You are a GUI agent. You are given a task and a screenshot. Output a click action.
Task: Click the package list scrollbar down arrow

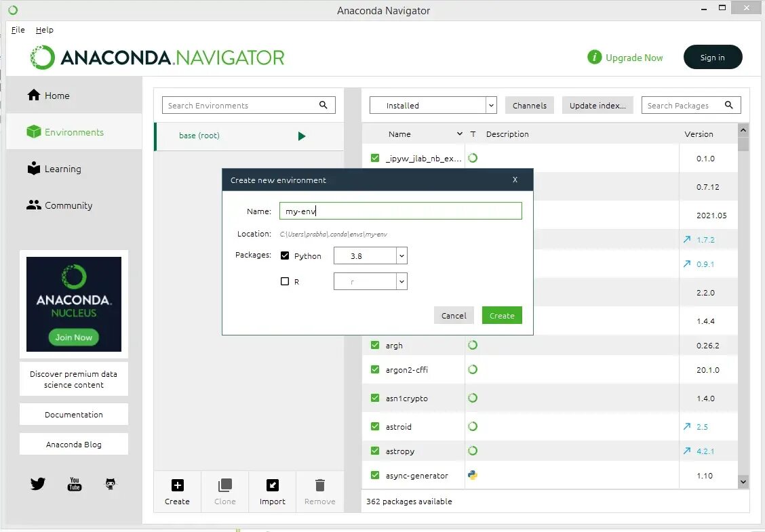[x=743, y=482]
